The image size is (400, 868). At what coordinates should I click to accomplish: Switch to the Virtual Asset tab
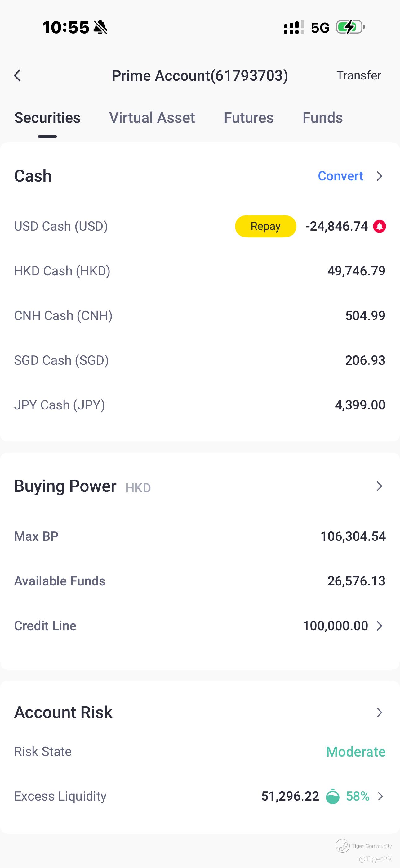click(152, 118)
